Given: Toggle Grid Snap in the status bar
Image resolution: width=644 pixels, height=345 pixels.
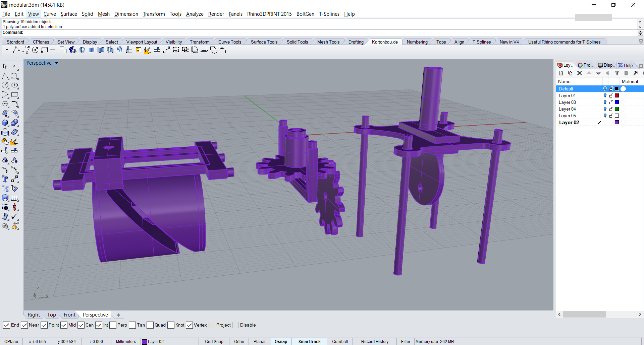Looking at the screenshot, I should click(214, 342).
